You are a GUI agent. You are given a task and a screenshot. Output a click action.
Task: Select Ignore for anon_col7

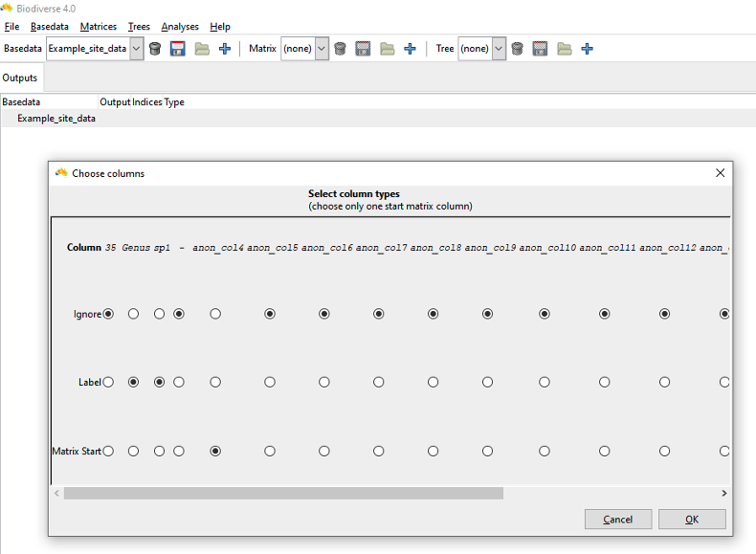point(379,314)
